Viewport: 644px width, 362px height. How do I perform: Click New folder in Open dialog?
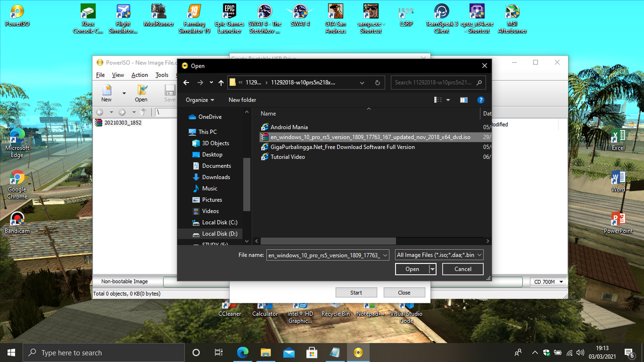pyautogui.click(x=243, y=100)
